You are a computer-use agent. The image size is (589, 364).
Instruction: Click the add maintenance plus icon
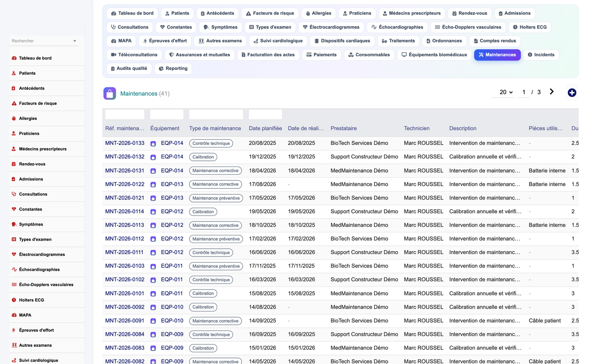click(x=572, y=93)
